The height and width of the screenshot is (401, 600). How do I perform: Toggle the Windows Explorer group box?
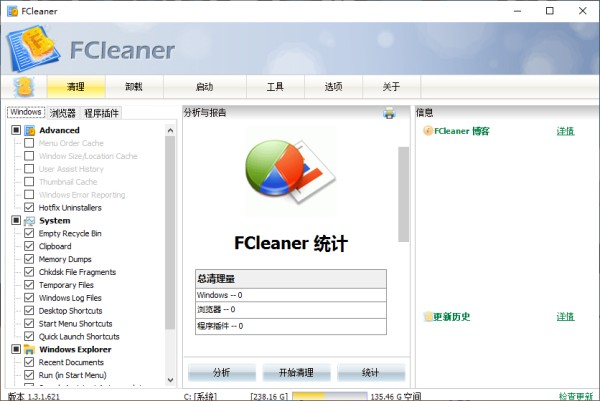(x=16, y=349)
